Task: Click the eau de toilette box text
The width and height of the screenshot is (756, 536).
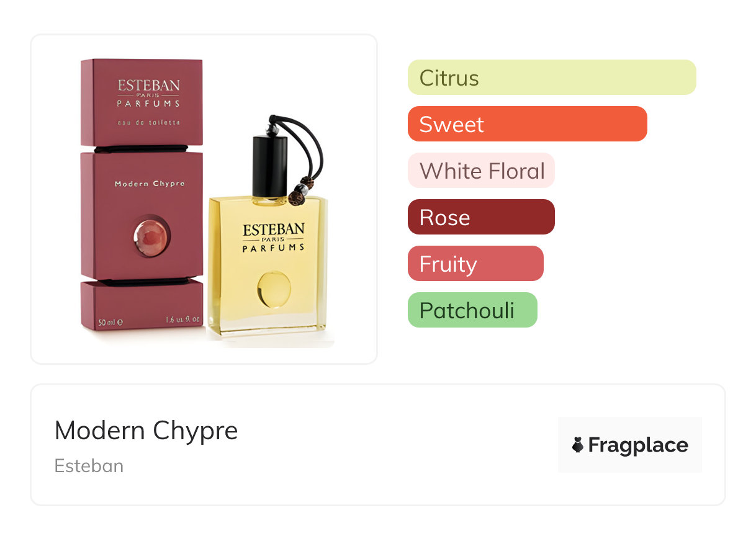Action: (x=148, y=123)
